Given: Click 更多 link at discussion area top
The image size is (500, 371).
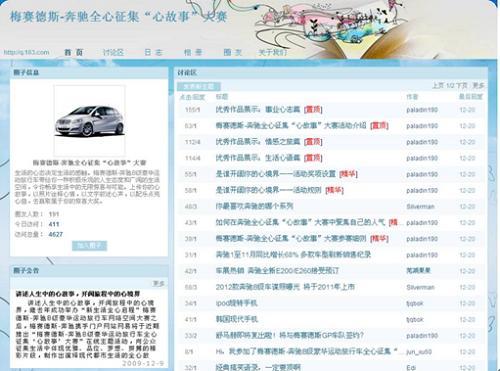Looking at the screenshot, I should tap(478, 86).
